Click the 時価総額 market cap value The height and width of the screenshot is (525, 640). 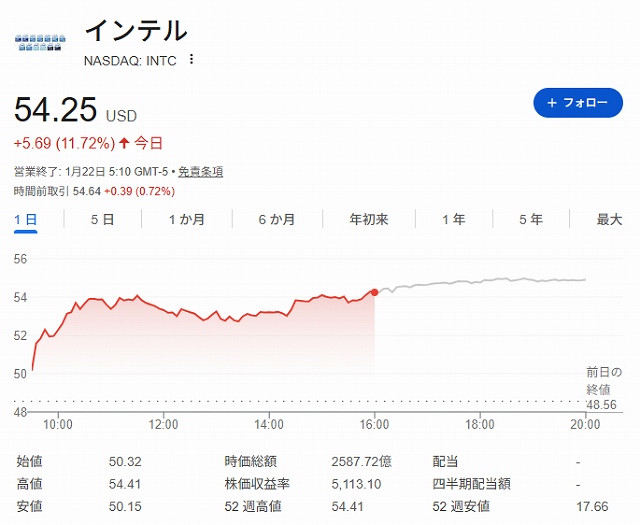pos(362,462)
